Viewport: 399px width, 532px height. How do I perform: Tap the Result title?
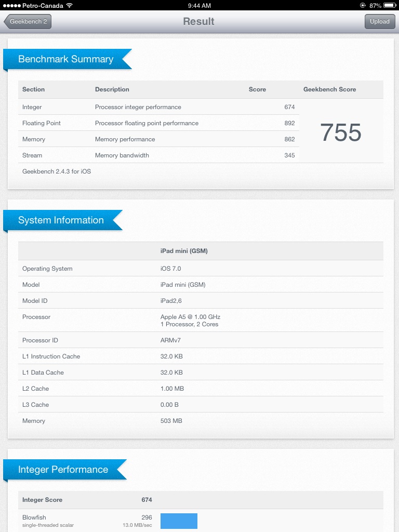click(199, 21)
